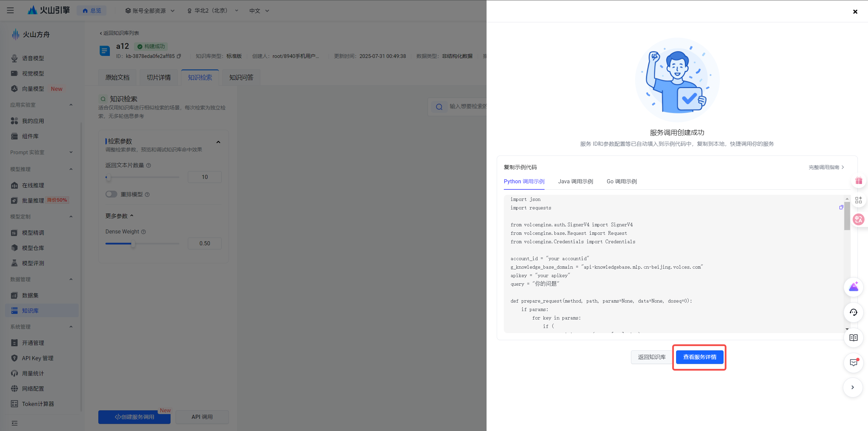Open 用量统计 in the sidebar
Screen dimensions: 868x431
coord(33,373)
